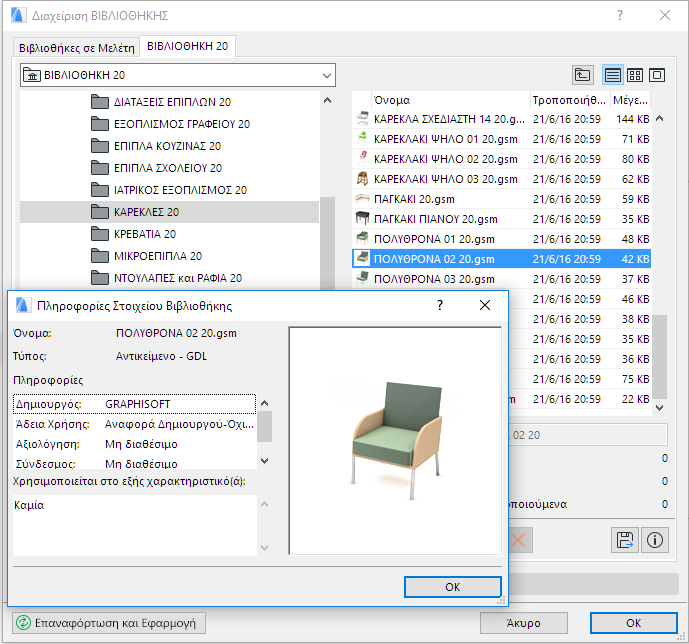The image size is (689, 644).
Task: Click the ΠΟΛΥΘΡΟΝΑ 02 armchair icon
Action: click(362, 259)
